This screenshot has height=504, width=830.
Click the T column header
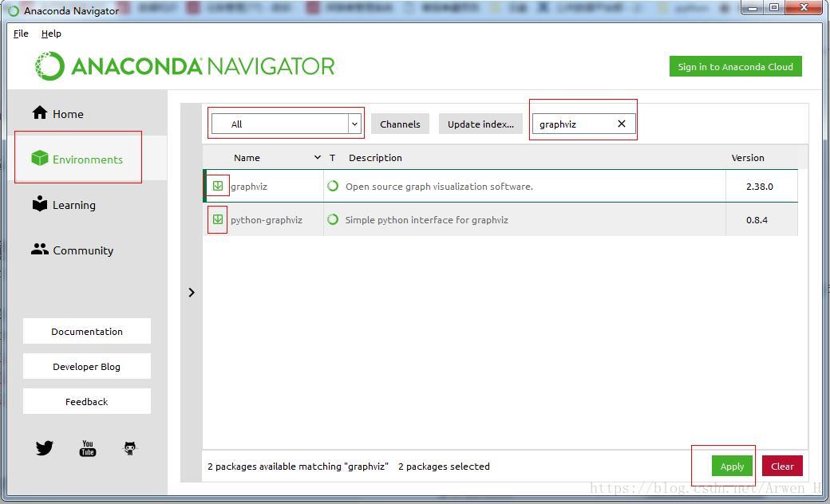[x=333, y=158]
